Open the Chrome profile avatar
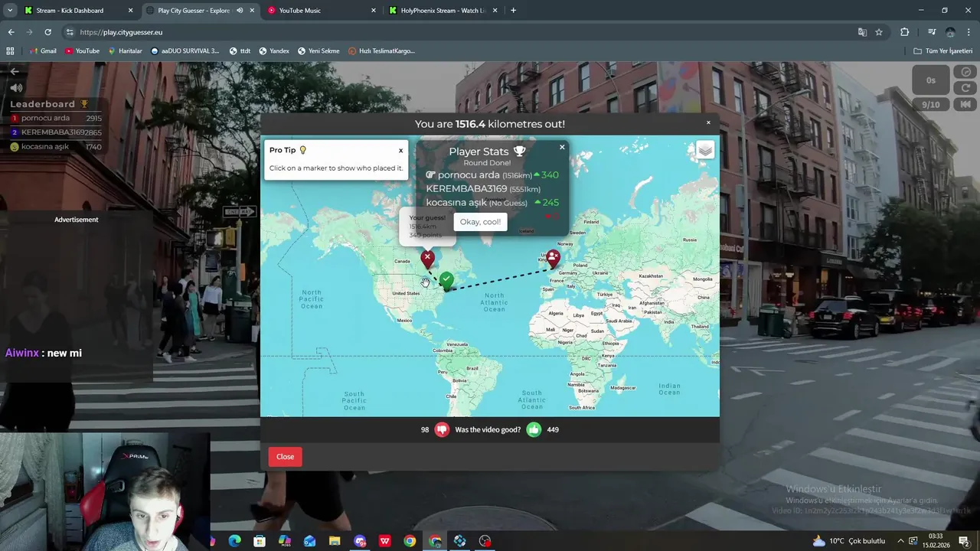The width and height of the screenshot is (980, 551). coord(950,32)
